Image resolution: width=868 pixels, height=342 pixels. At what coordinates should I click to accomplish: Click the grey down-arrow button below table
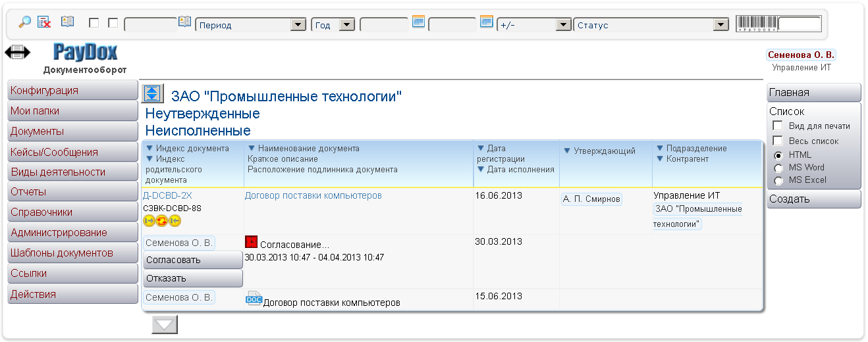click(x=165, y=324)
